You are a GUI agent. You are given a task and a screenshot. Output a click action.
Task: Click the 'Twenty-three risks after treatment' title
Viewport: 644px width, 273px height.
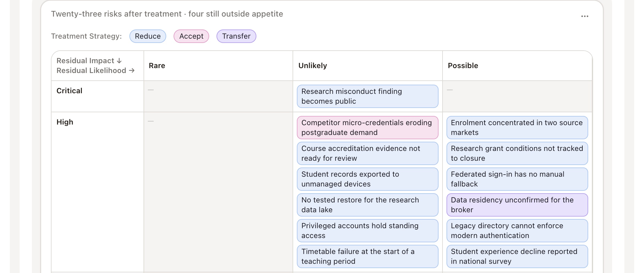116,14
